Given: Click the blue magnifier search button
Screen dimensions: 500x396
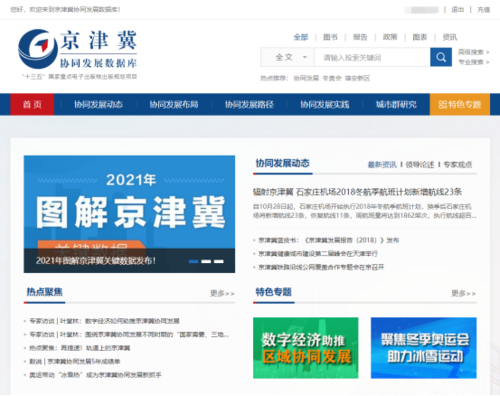Looking at the screenshot, I should (441, 57).
